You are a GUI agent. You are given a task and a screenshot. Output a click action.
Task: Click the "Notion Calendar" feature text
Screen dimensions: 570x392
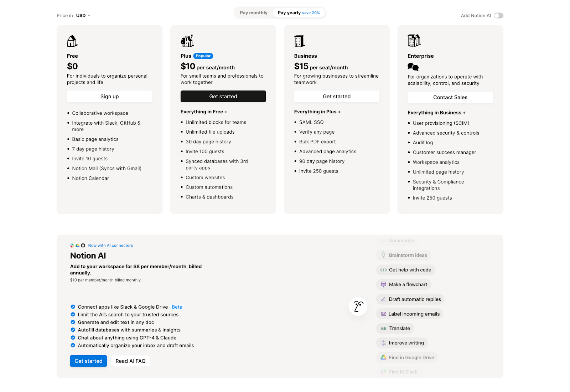tap(90, 178)
